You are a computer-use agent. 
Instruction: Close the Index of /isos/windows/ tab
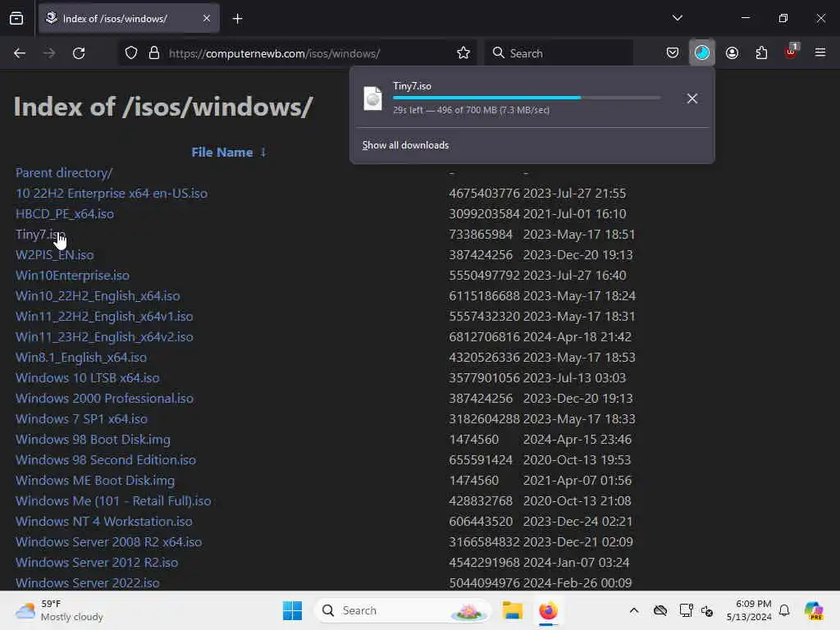coord(207,18)
